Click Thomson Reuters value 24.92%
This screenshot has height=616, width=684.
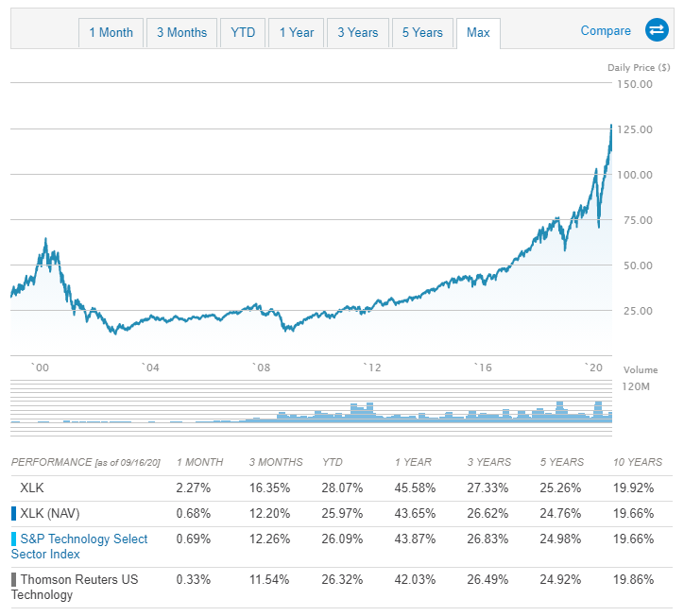[x=560, y=580]
